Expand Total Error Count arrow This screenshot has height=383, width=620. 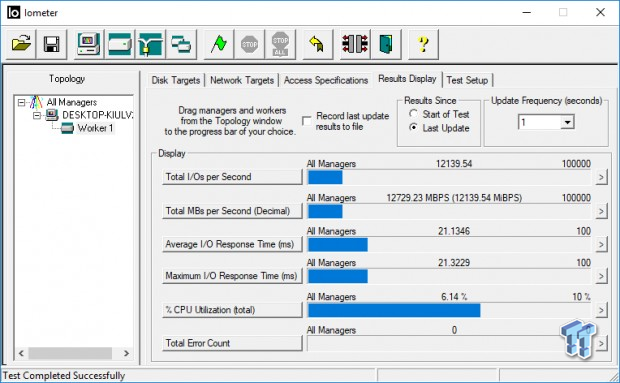tap(601, 343)
